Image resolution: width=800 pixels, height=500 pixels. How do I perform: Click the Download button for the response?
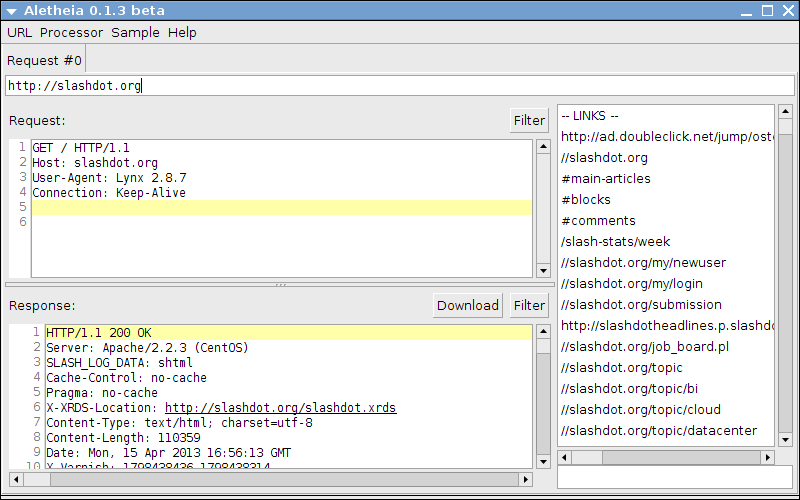tap(468, 305)
